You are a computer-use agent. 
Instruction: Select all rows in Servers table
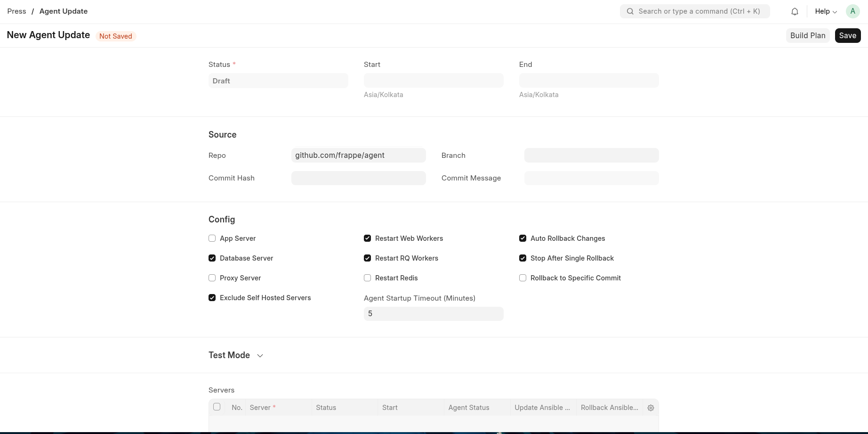(x=217, y=407)
